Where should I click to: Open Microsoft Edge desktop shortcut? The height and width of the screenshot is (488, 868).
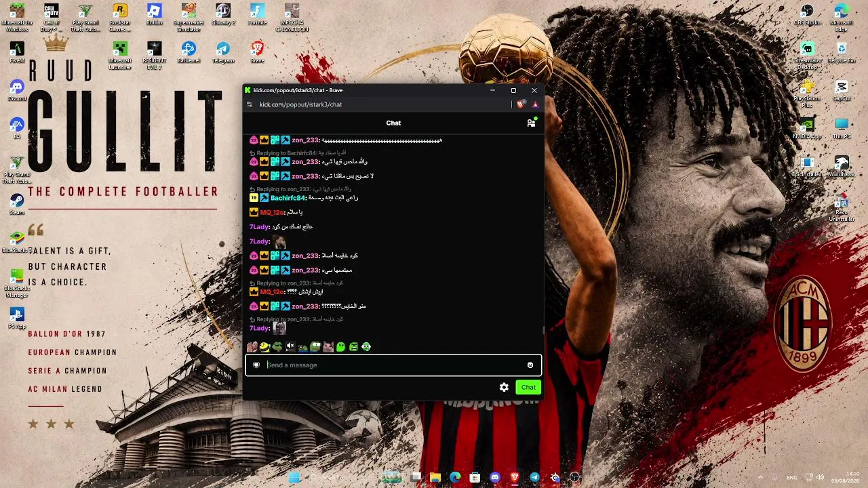tap(842, 18)
